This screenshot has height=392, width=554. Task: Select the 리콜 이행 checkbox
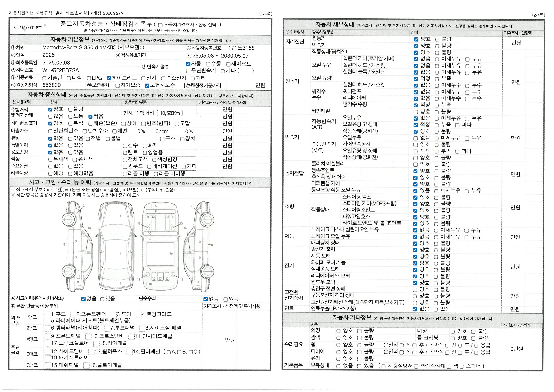(125, 174)
